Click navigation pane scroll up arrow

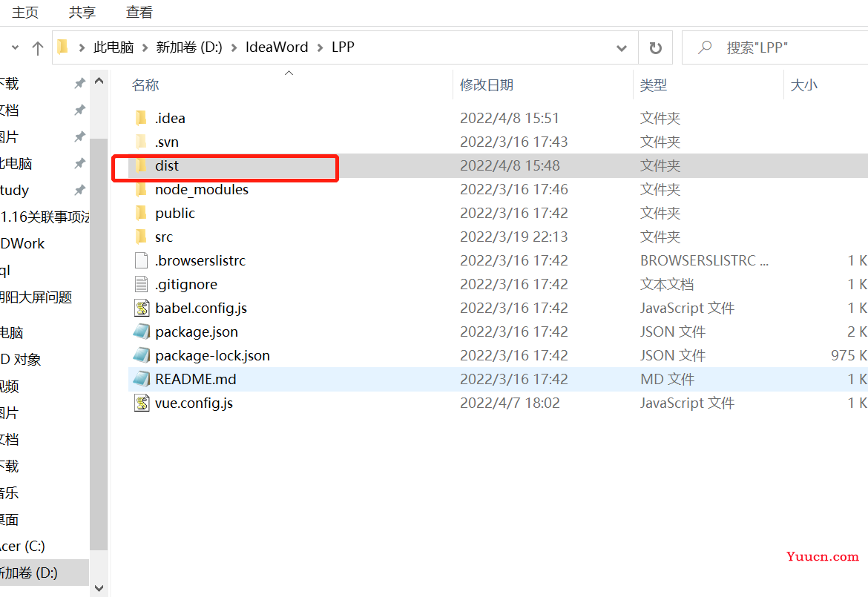(x=99, y=82)
